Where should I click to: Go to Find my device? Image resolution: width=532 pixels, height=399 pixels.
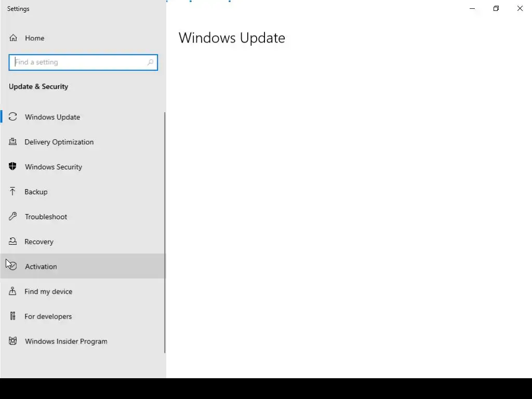coord(83,291)
